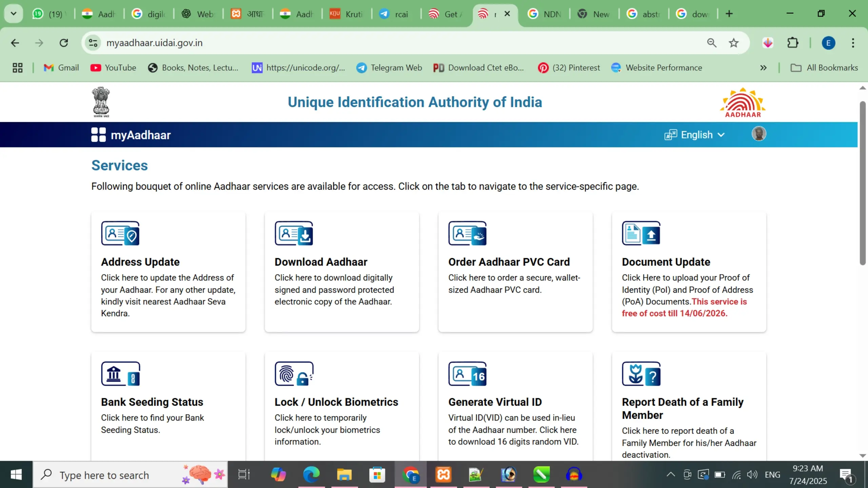Click the Generate Virtual ID heading
The width and height of the screenshot is (868, 488).
[495, 402]
